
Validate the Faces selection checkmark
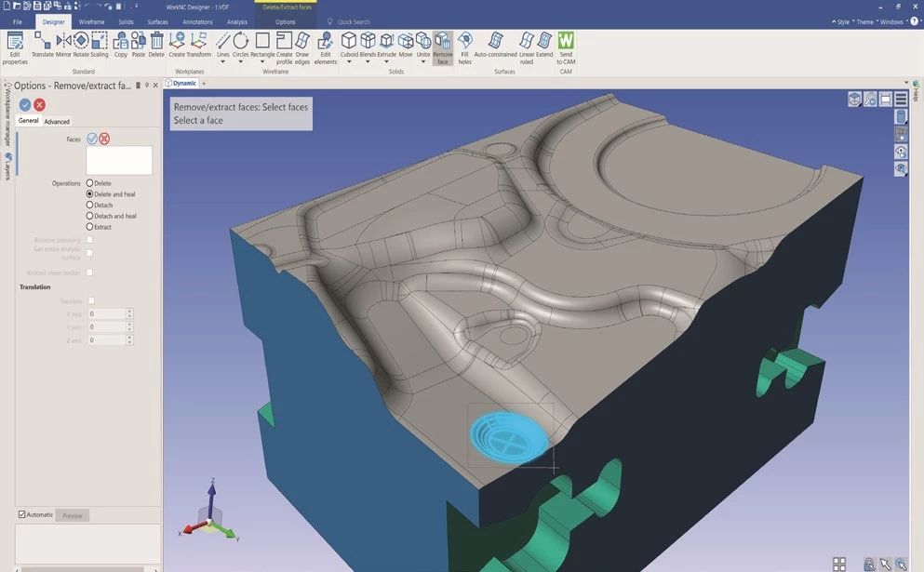(92, 139)
